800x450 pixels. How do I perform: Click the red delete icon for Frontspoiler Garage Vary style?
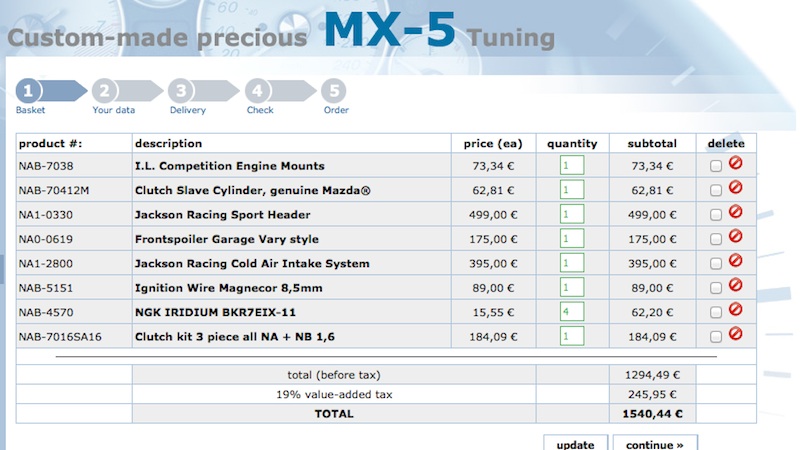pos(735,236)
